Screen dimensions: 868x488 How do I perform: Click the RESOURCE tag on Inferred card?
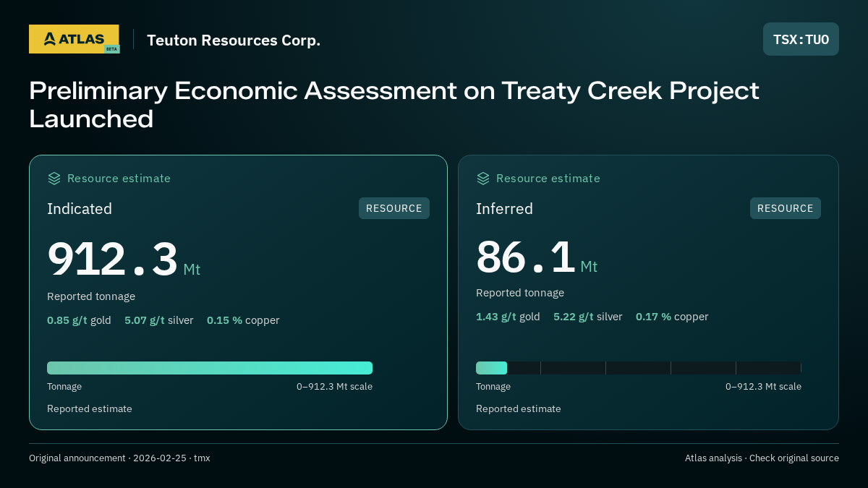(786, 208)
